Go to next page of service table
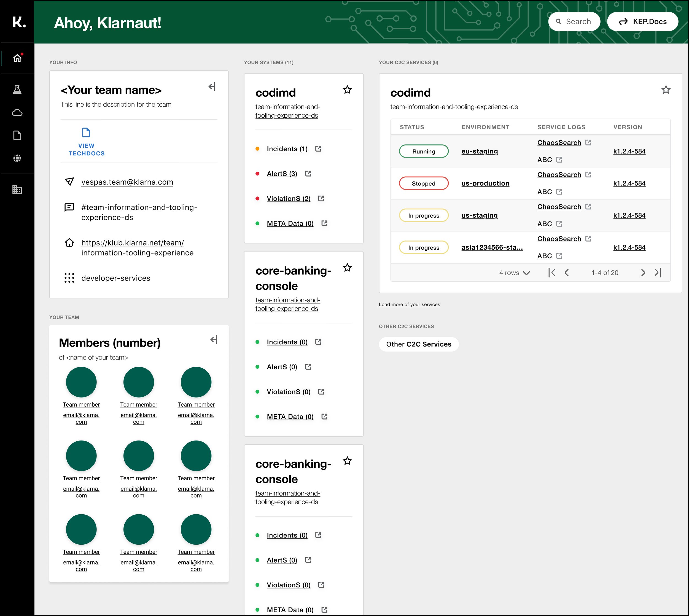This screenshot has width=689, height=616. (643, 272)
